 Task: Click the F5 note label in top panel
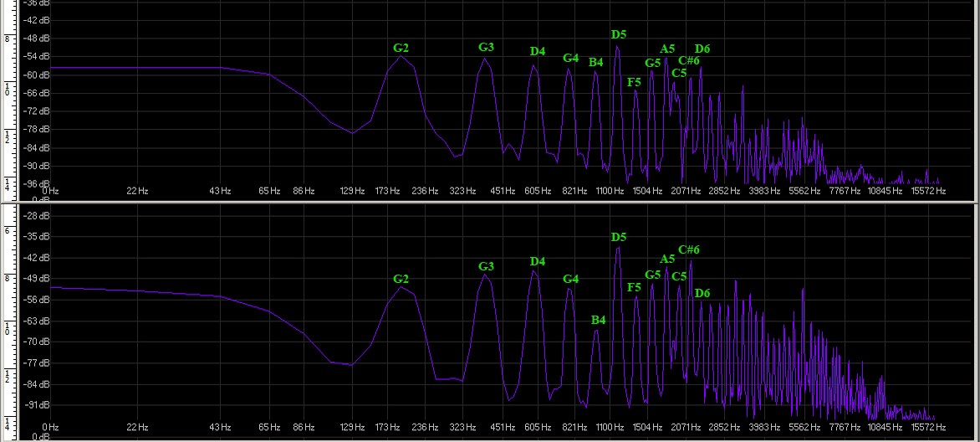pyautogui.click(x=634, y=82)
